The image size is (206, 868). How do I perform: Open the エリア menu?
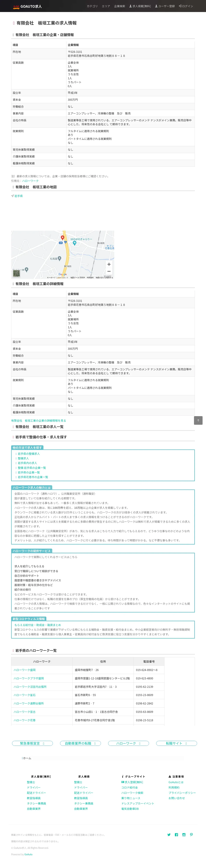click(x=106, y=6)
